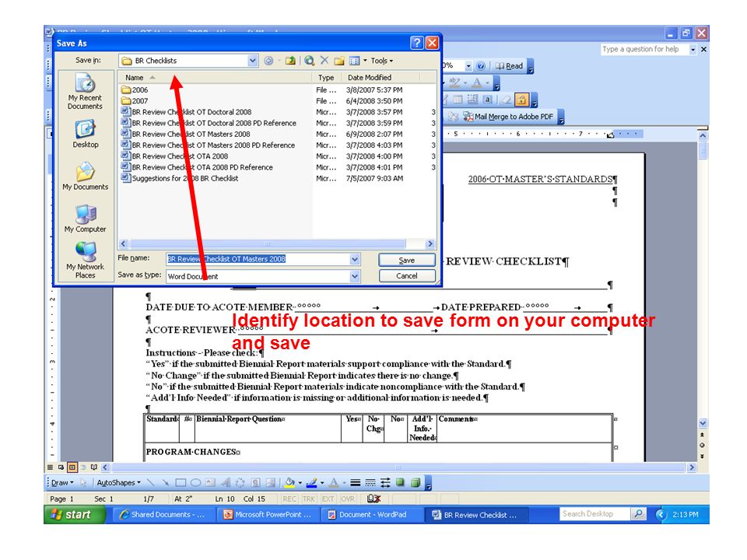Insert a Text Box from Drawing toolbar

pyautogui.click(x=210, y=482)
